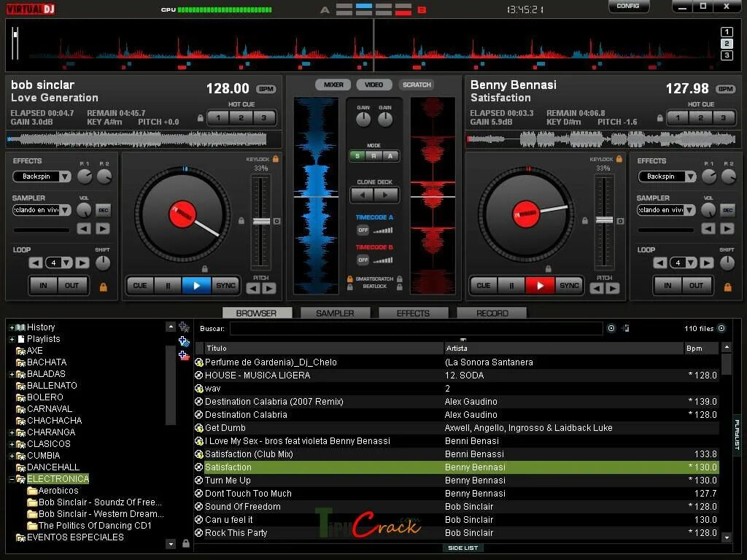The height and width of the screenshot is (560, 747).
Task: Click the orange loop lock icon on left deck
Action: pyautogui.click(x=103, y=287)
